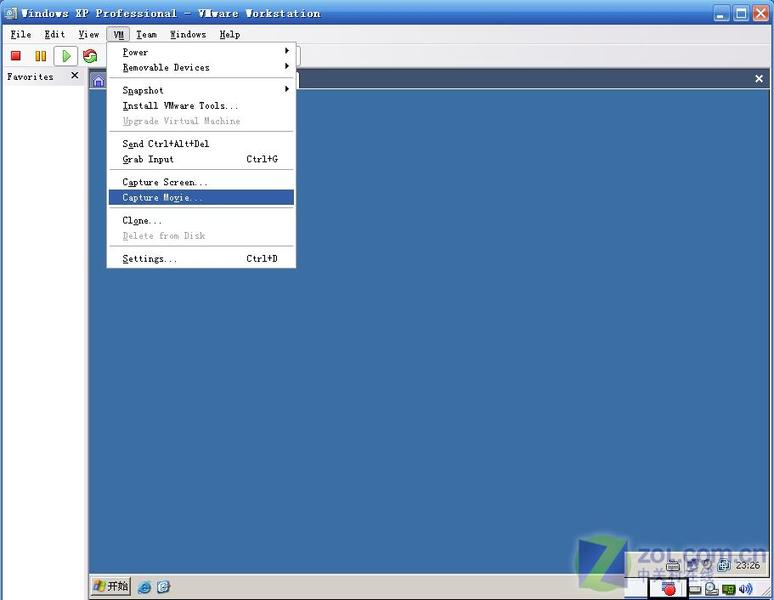The width and height of the screenshot is (774, 600).
Task: Open the File menu
Action: (x=21, y=34)
